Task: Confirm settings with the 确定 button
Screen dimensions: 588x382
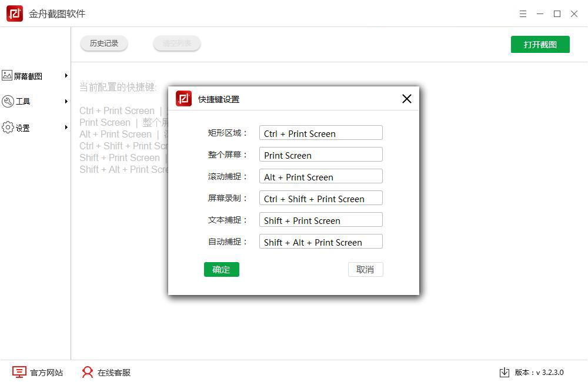Action: [x=222, y=269]
